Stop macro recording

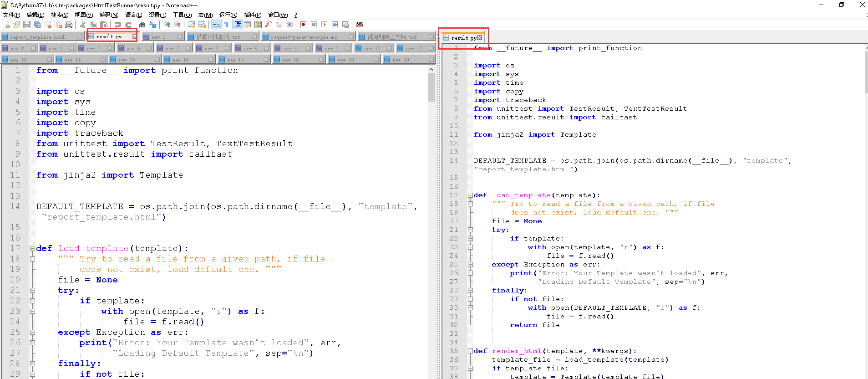pos(314,25)
